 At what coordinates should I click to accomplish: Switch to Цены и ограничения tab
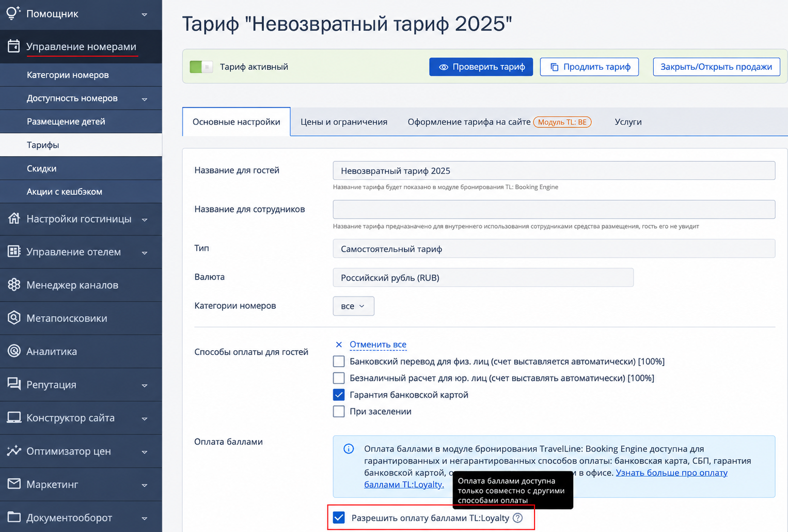pyautogui.click(x=344, y=122)
